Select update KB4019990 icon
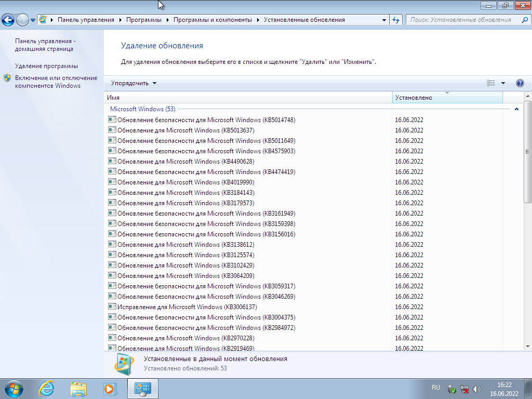The width and height of the screenshot is (532, 399). click(x=112, y=182)
